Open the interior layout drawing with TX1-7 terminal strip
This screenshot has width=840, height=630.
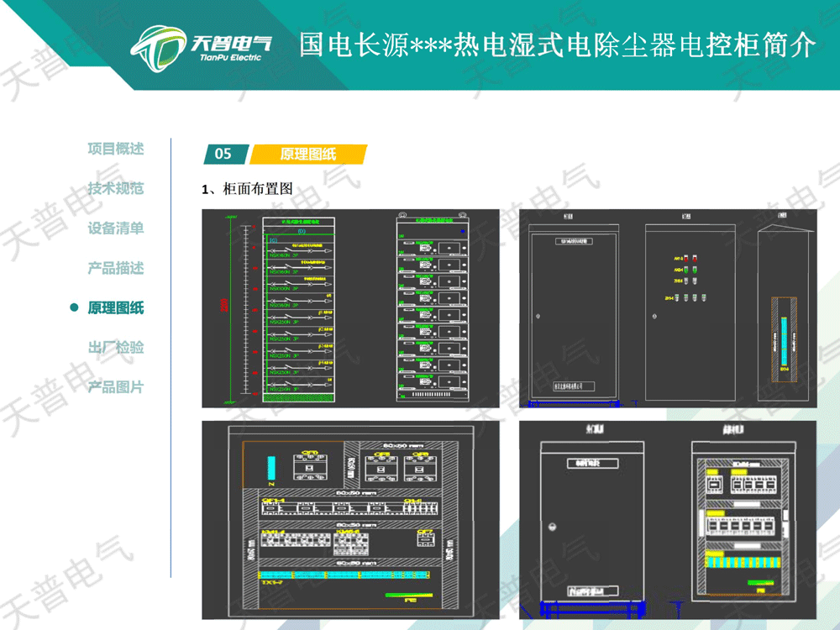[x=350, y=520]
